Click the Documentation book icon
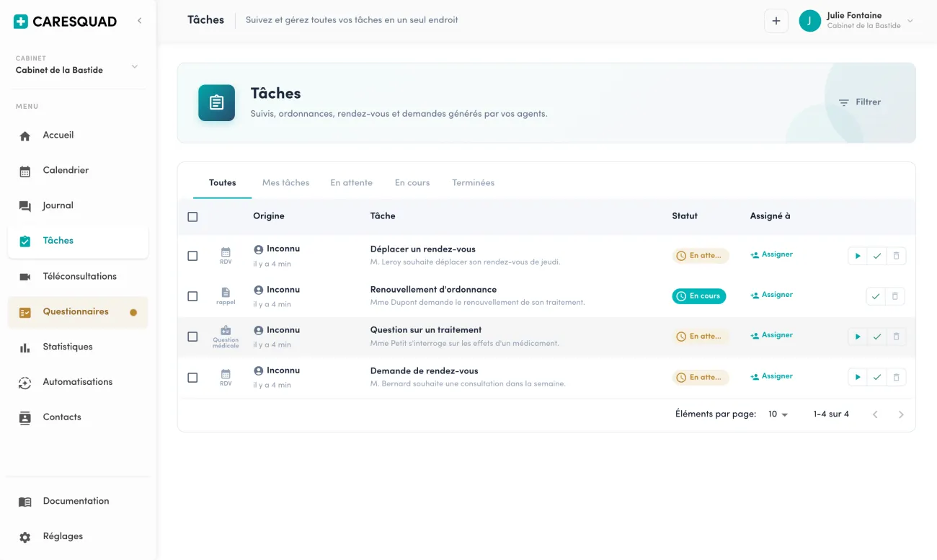 tap(25, 502)
